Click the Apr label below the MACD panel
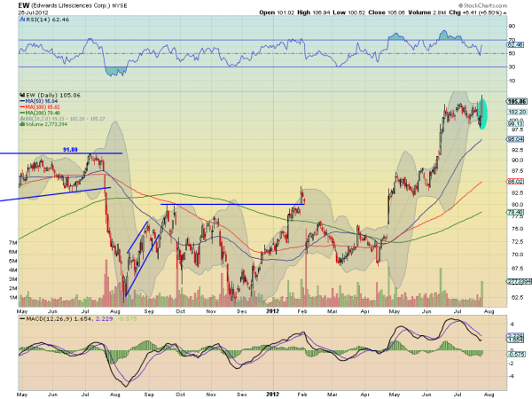Screen dimensions: 532x399 point(365,395)
